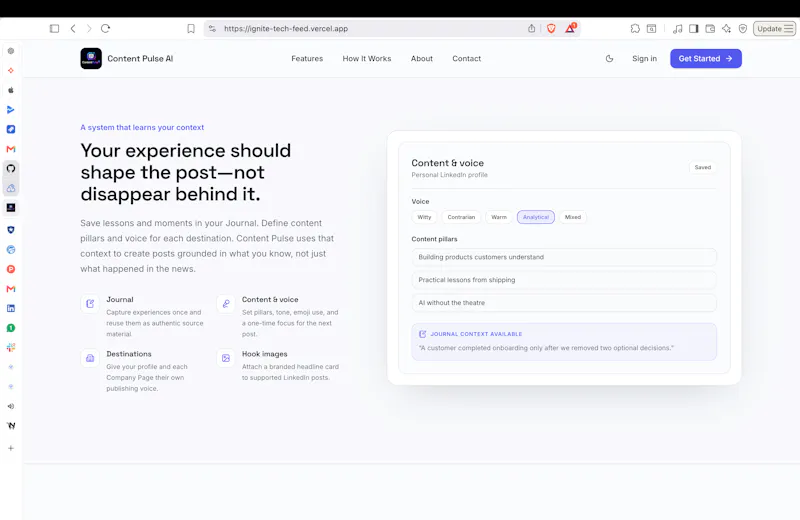Go back with the left arrow
The width and height of the screenshot is (800, 520).
73,29
